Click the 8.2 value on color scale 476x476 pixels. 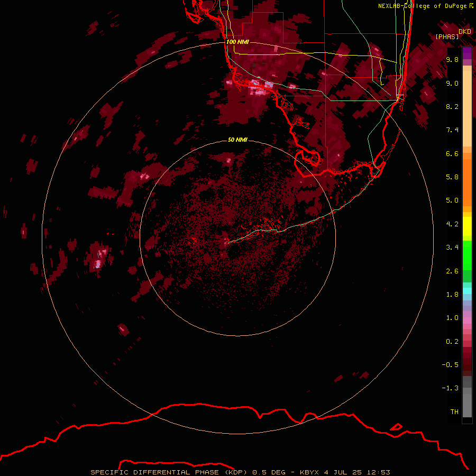click(x=452, y=106)
